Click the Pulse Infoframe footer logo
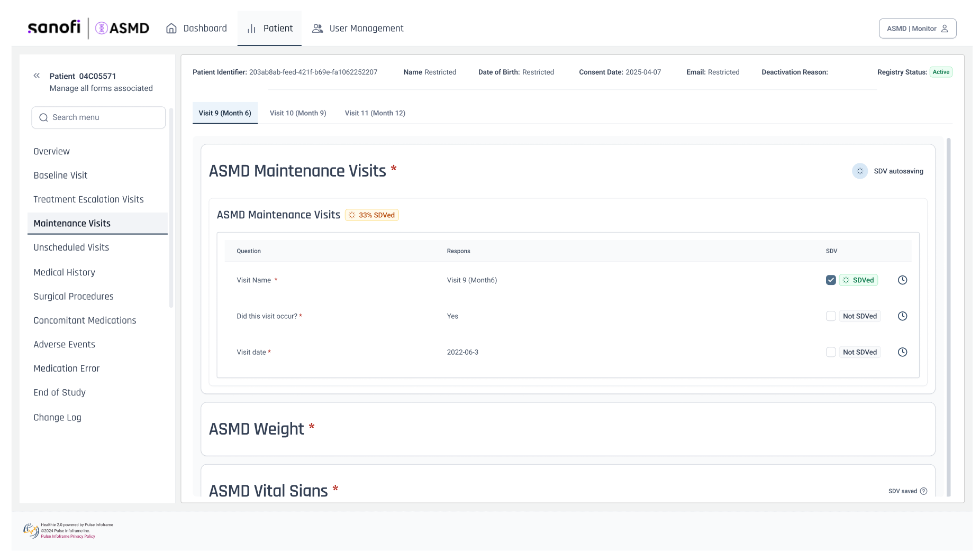 pyautogui.click(x=31, y=530)
